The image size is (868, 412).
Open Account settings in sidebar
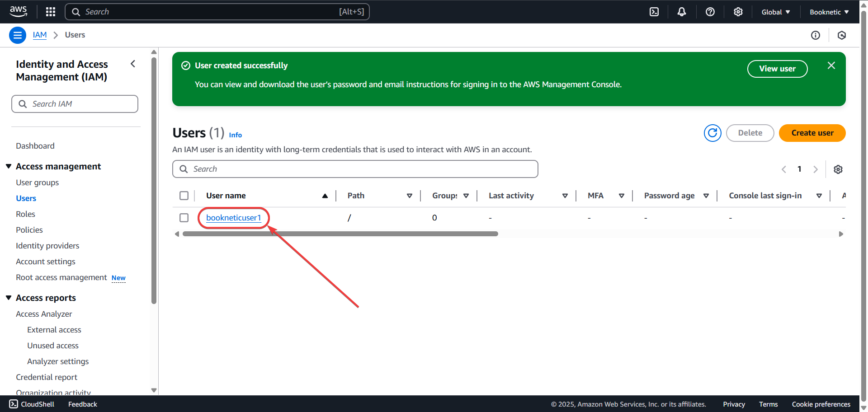(x=46, y=262)
